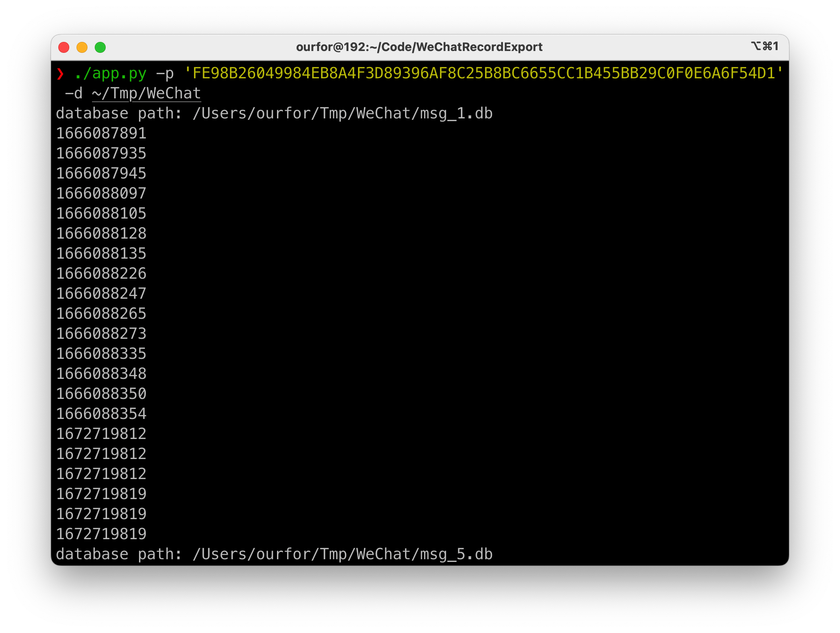This screenshot has height=633, width=840.
Task: Click the timestamp 1666088135
Action: pos(101,254)
